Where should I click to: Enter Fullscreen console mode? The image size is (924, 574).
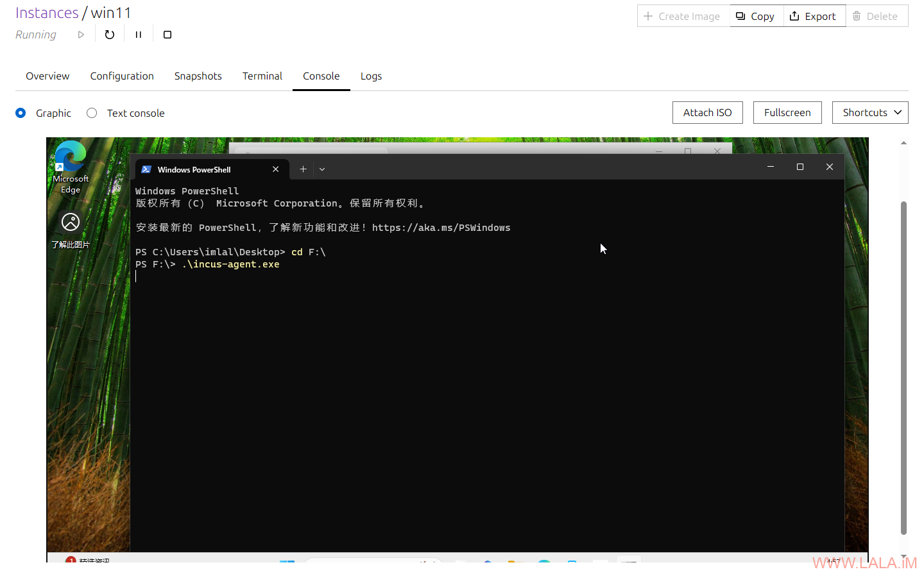(787, 113)
